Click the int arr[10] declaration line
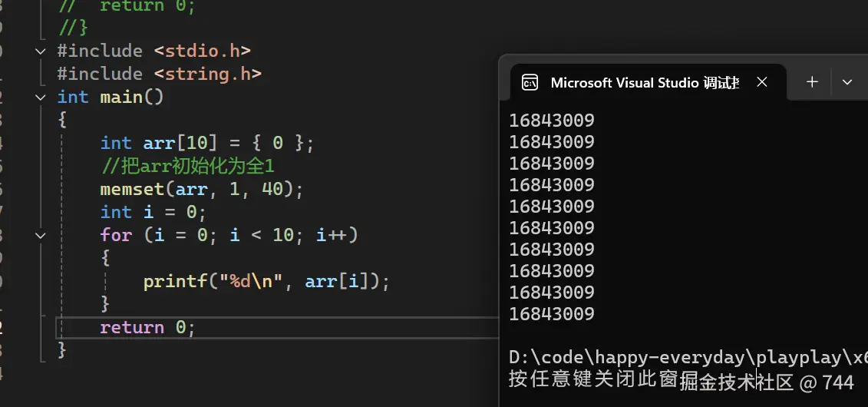Image resolution: width=868 pixels, height=407 pixels. (x=207, y=143)
